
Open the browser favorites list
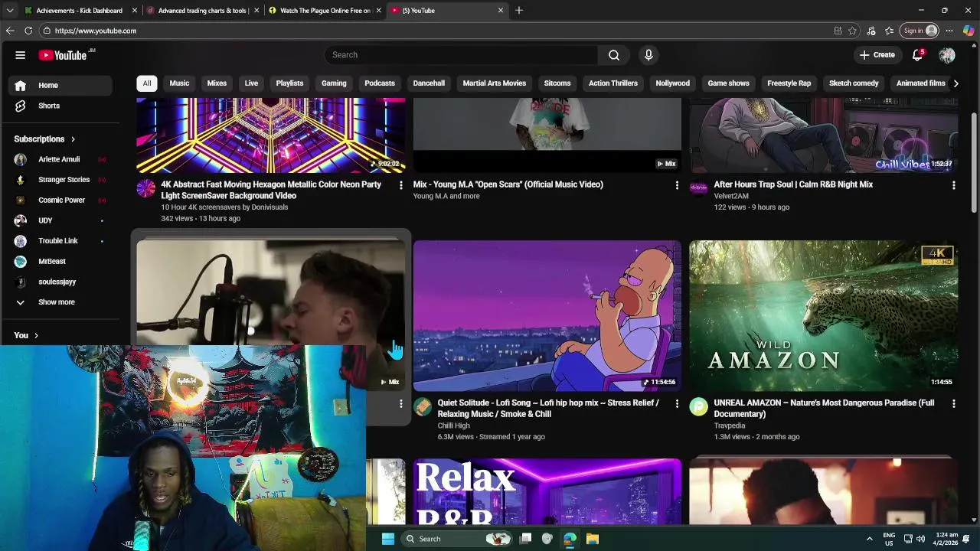(889, 31)
